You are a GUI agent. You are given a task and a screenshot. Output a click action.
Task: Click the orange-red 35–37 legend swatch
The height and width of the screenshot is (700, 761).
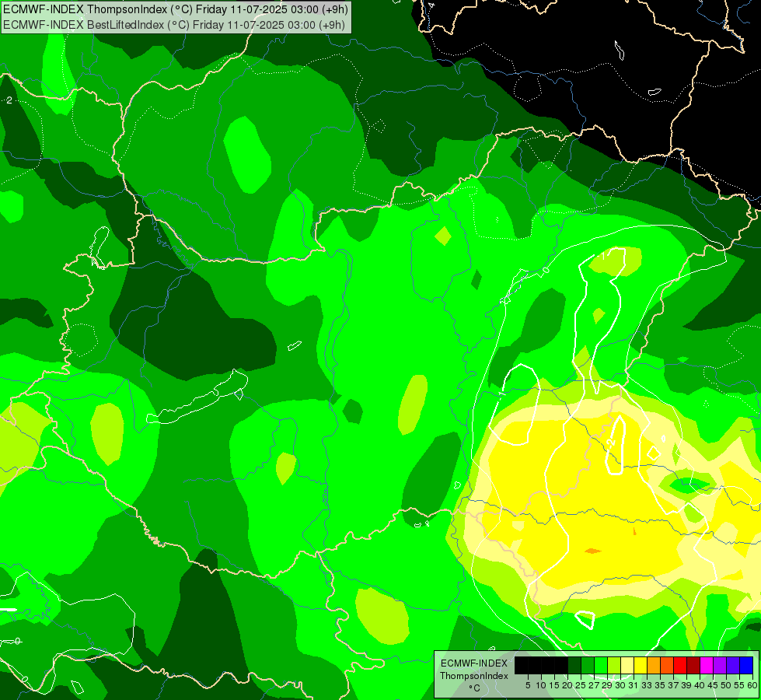point(667,665)
